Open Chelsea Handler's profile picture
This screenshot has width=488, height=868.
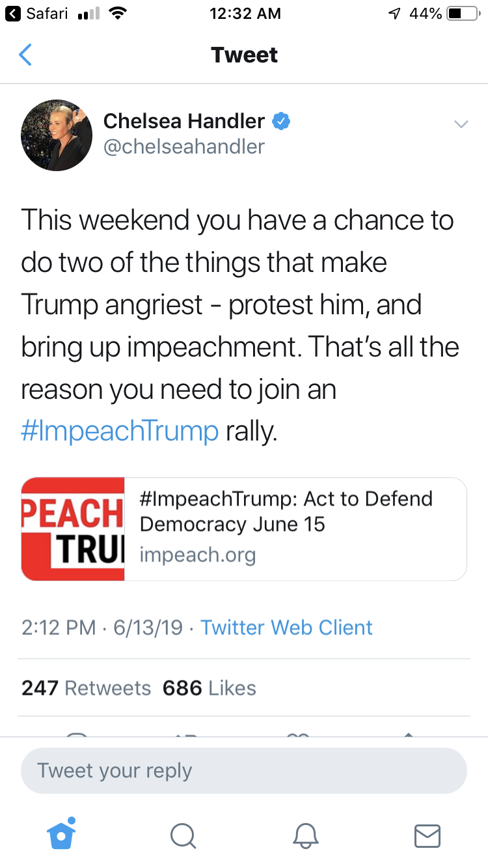tap(57, 135)
